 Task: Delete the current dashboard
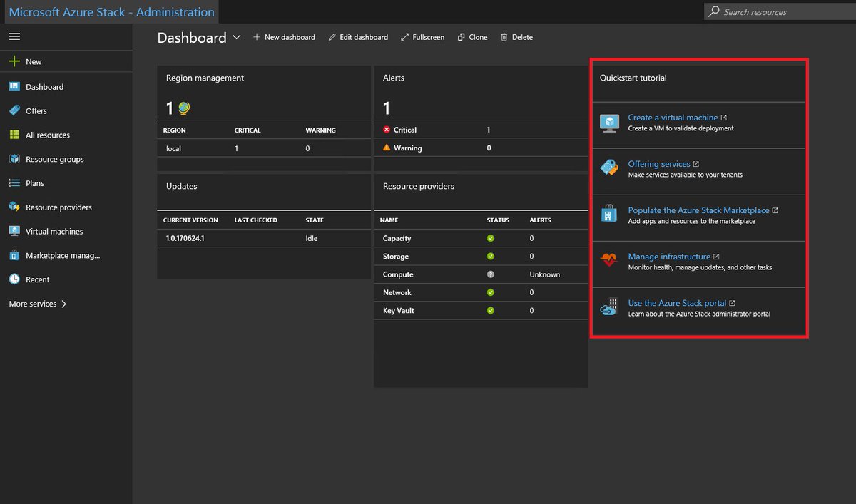(517, 37)
